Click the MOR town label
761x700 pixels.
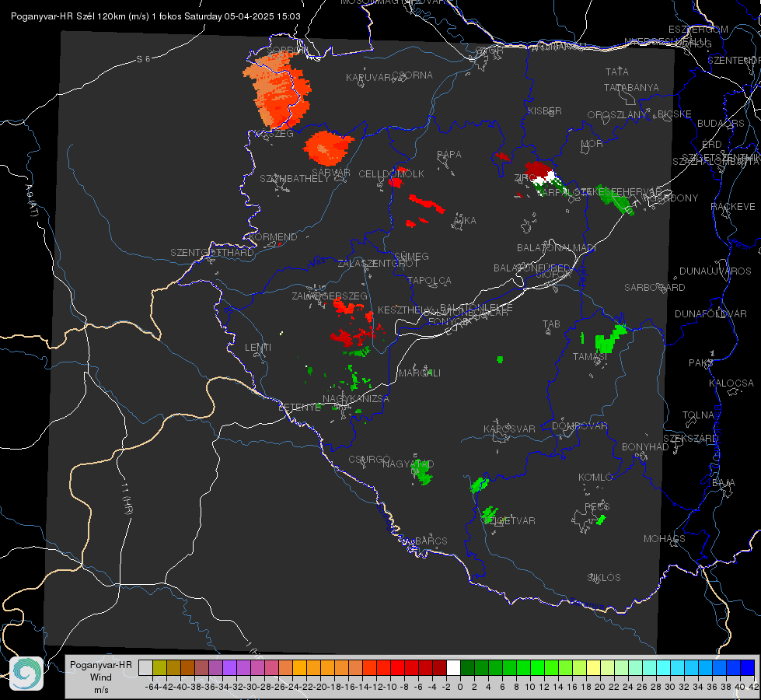point(592,143)
